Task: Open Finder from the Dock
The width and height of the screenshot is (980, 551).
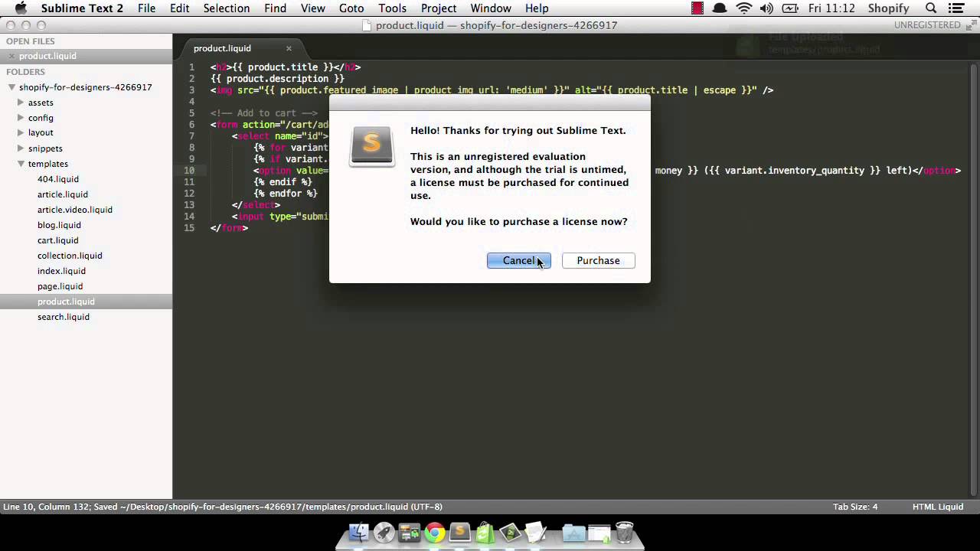Action: pyautogui.click(x=359, y=532)
